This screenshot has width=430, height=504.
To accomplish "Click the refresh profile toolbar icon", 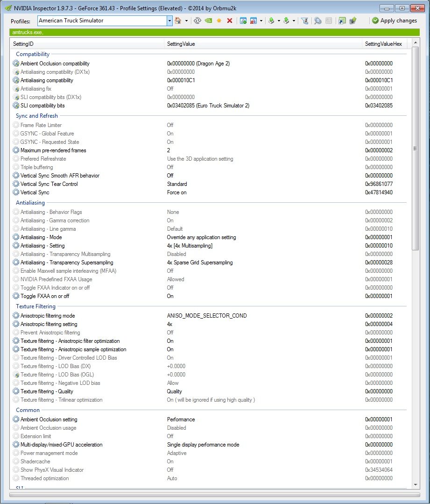I will (197, 21).
